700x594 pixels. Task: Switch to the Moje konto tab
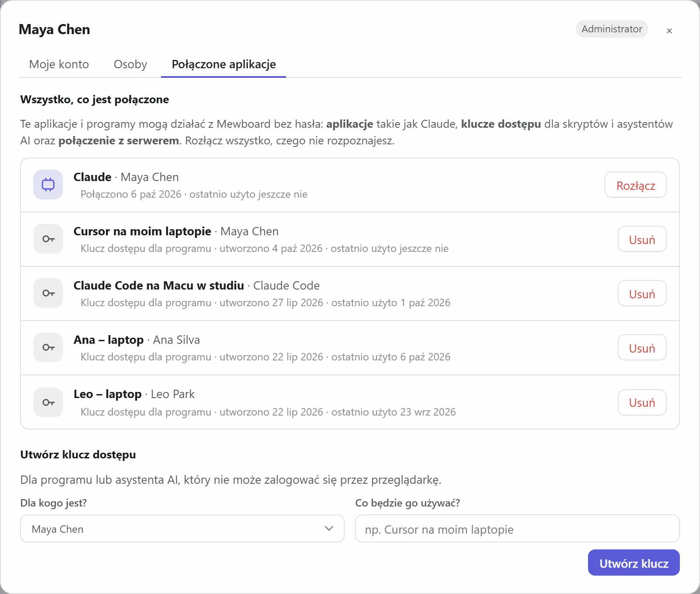click(x=59, y=64)
